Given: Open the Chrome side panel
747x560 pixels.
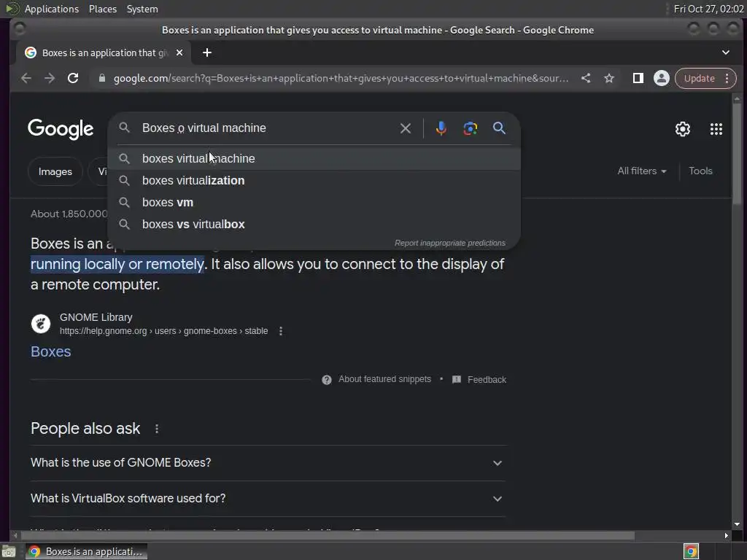Looking at the screenshot, I should click(638, 78).
